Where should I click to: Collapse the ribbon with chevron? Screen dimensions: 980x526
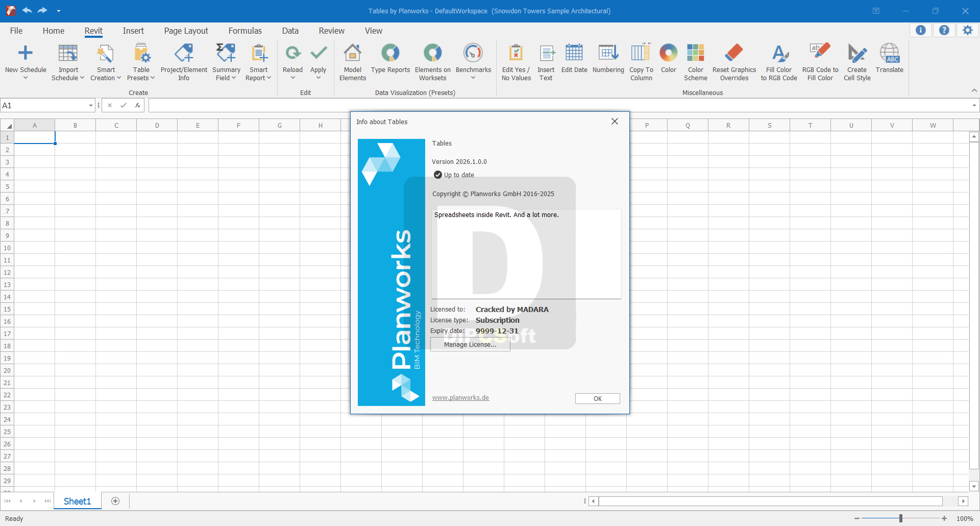tap(974, 90)
